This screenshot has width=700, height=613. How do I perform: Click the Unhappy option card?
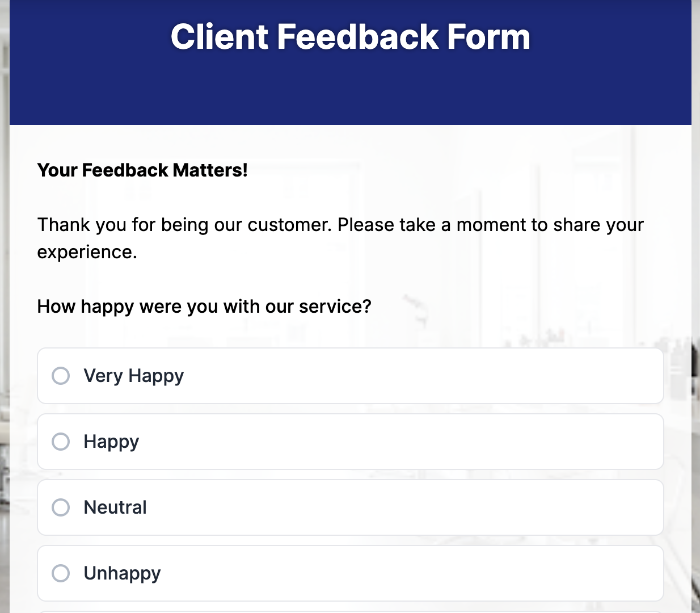point(350,573)
